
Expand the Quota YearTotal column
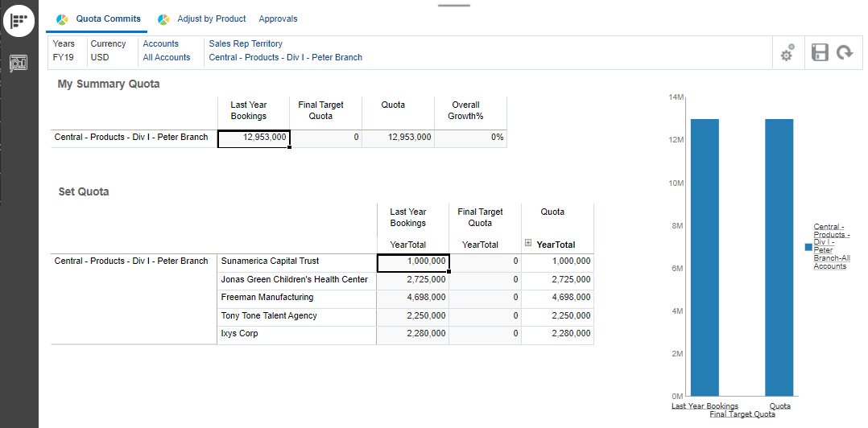point(528,243)
